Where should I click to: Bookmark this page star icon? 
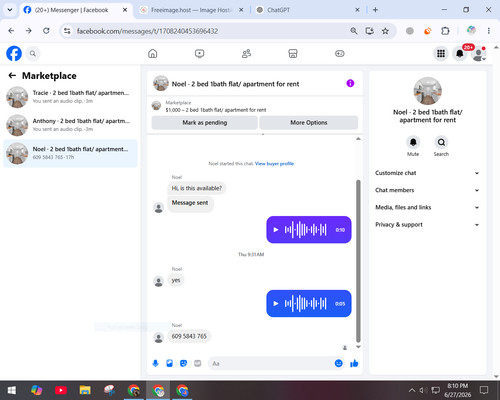point(385,31)
